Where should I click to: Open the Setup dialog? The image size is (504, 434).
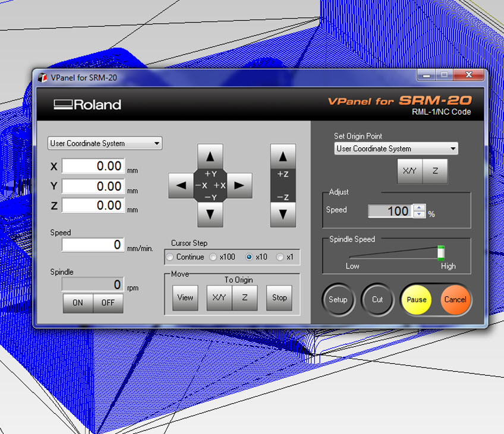click(x=338, y=299)
